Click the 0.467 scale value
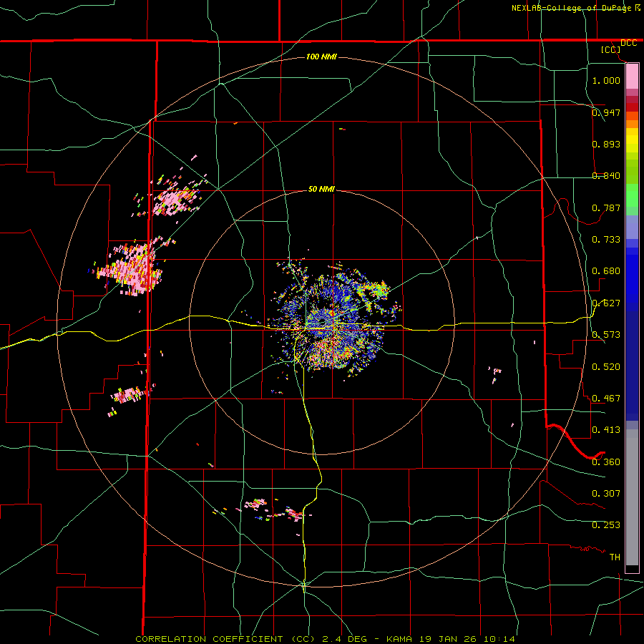 click(x=606, y=399)
